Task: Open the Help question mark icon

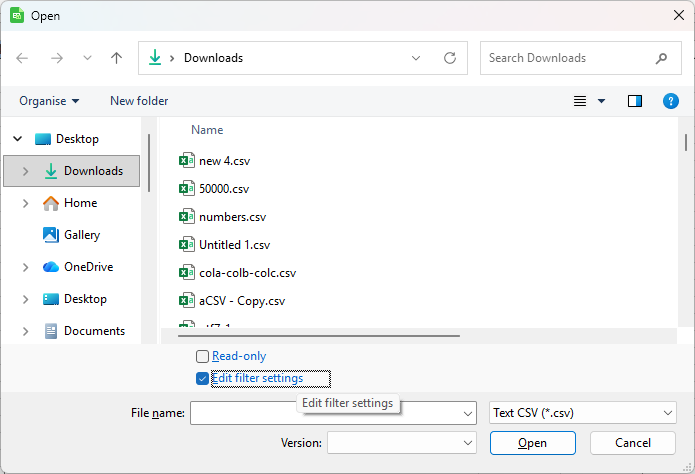Action: (671, 101)
